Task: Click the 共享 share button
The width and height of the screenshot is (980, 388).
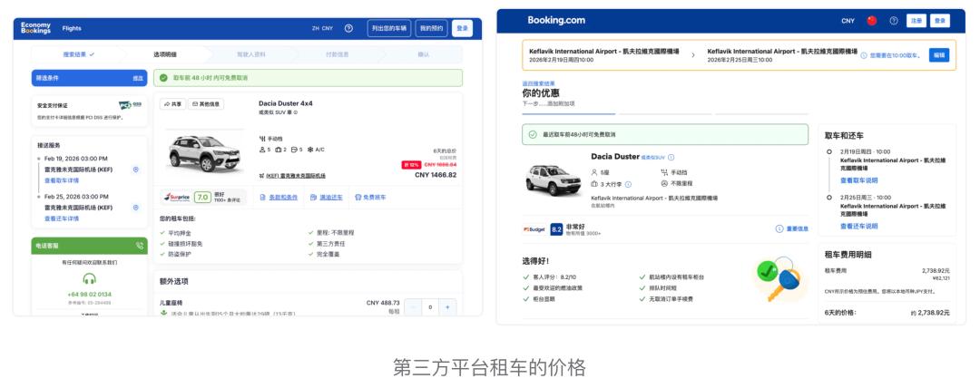Action: click(x=172, y=104)
